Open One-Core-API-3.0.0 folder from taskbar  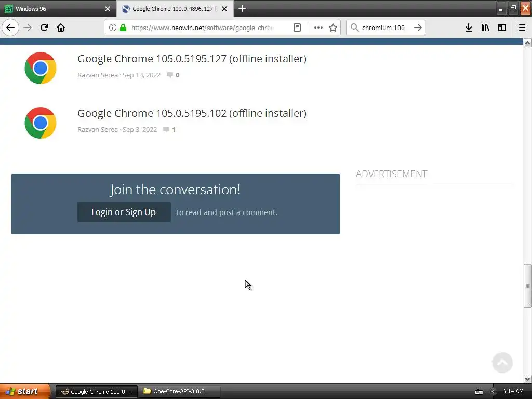(179, 391)
